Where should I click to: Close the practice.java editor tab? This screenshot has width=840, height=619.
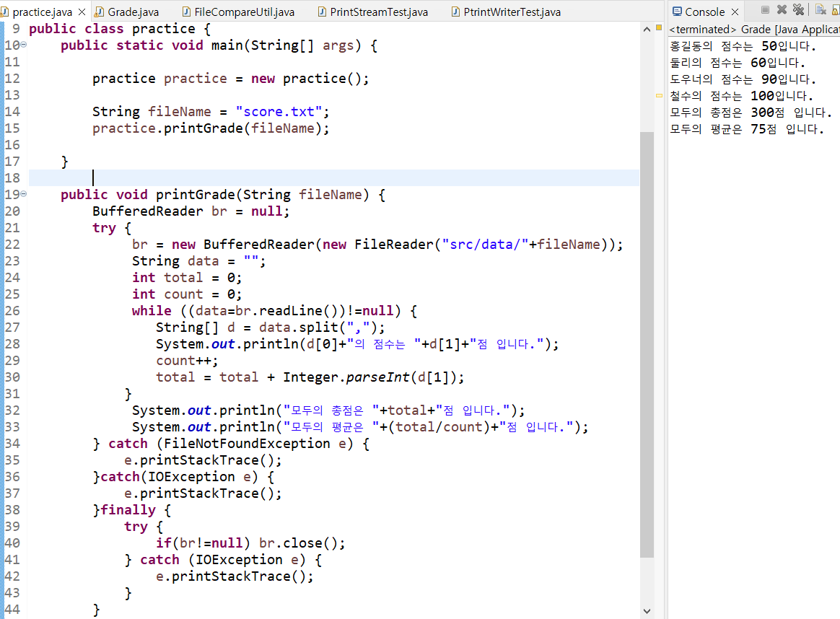[82, 12]
